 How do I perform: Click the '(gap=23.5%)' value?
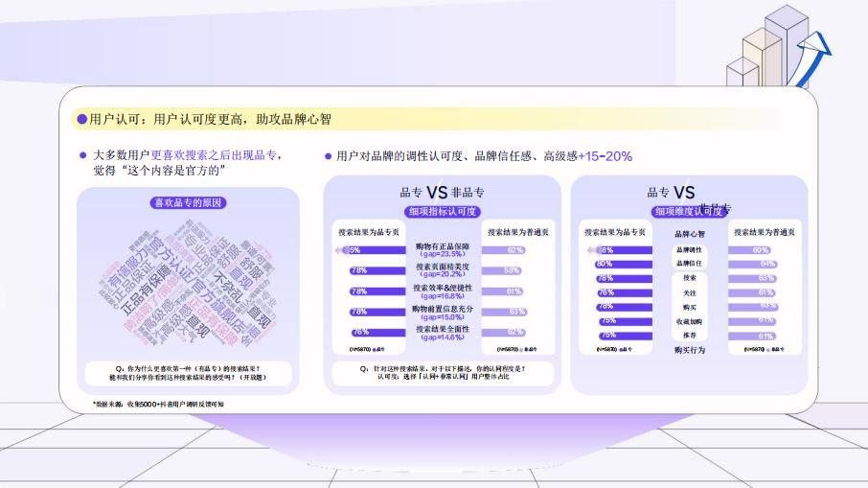pos(443,254)
